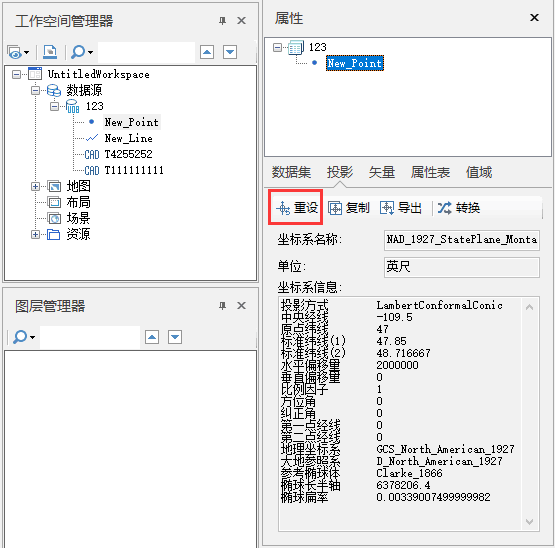
Task: Click the down arrow in workspace manager
Action: tap(230, 52)
